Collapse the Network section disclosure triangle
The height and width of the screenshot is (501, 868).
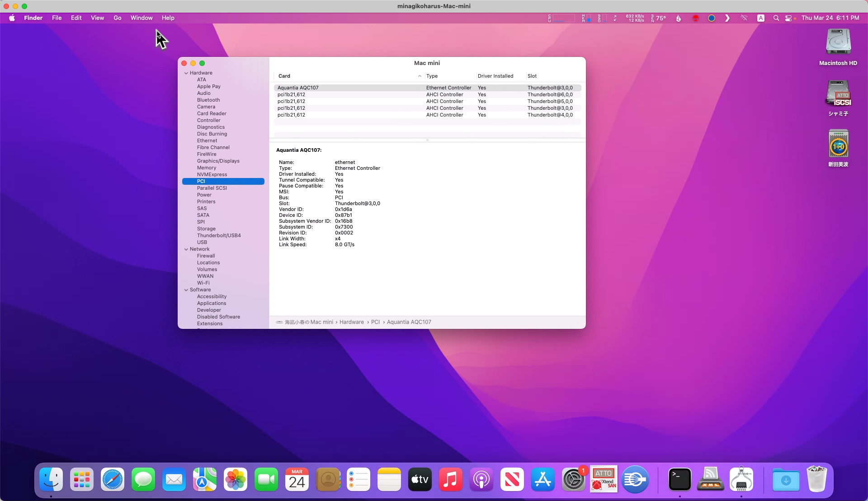point(186,249)
